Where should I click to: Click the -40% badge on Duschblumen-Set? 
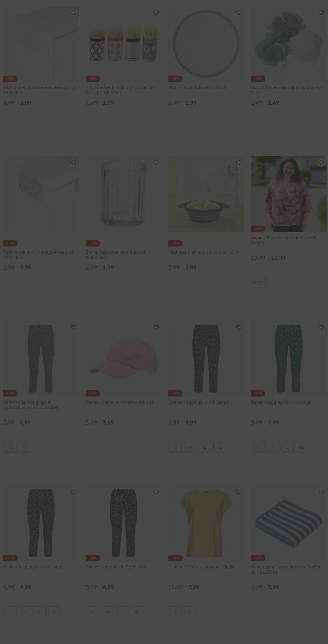258,79
